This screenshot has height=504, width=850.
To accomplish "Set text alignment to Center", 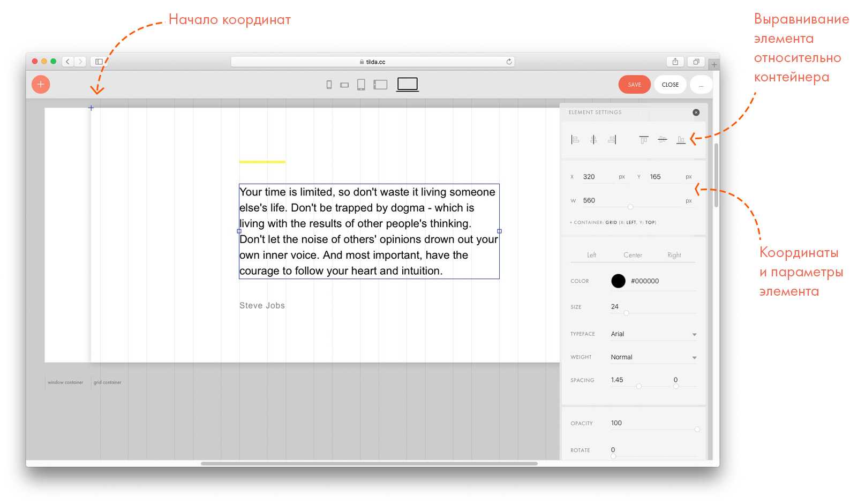I will [x=633, y=255].
